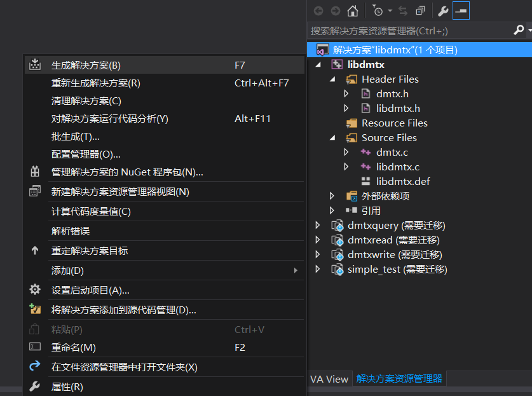Switch to the VA View tab

click(329, 378)
